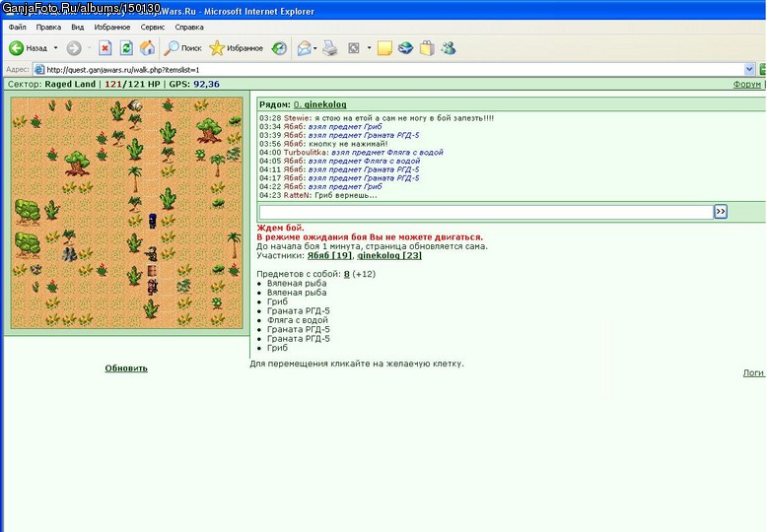
Task: Click the Refresh page toolbar icon
Action: pyautogui.click(x=126, y=48)
